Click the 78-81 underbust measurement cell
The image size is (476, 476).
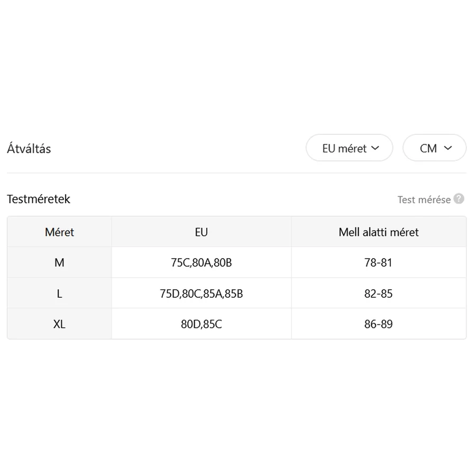pos(379,262)
